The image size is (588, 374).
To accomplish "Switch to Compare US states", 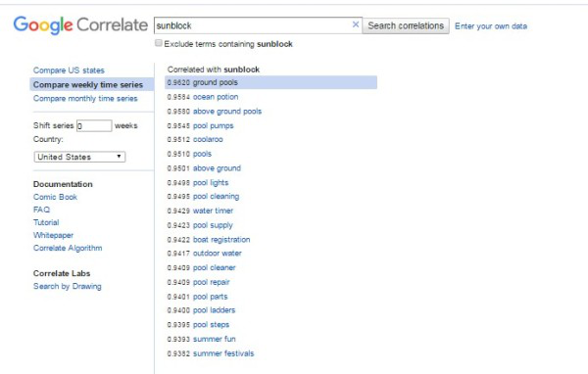I will (69, 70).
